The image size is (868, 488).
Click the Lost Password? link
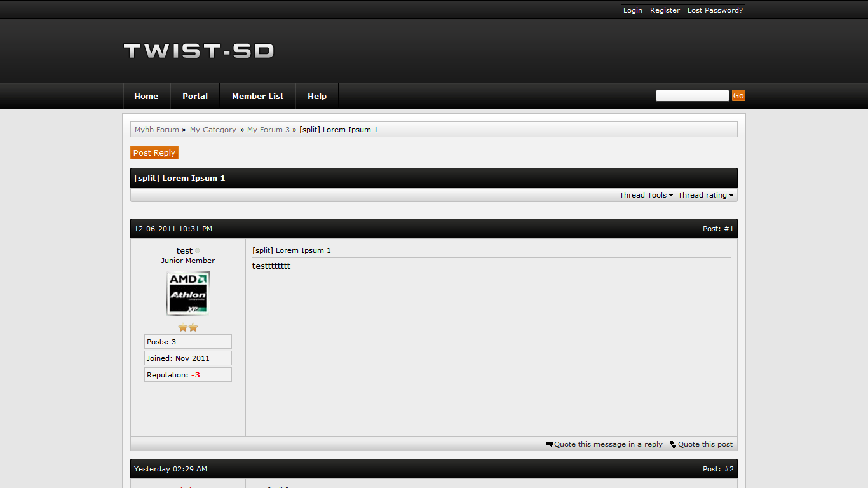[x=715, y=10]
